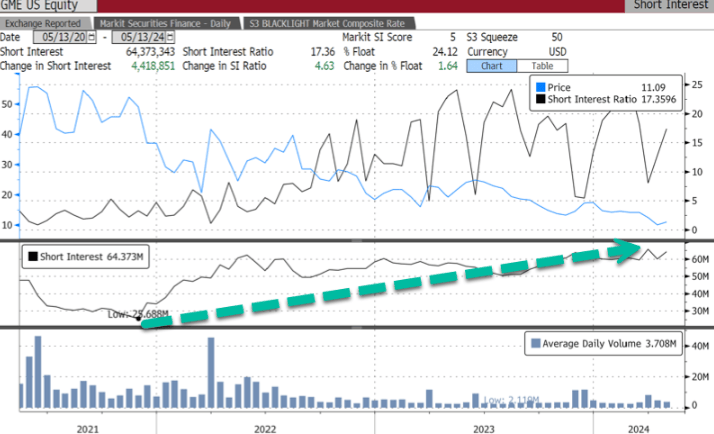Viewport: 714px width, 434px height.
Task: Open the start date calendar picker
Action: pos(91,37)
